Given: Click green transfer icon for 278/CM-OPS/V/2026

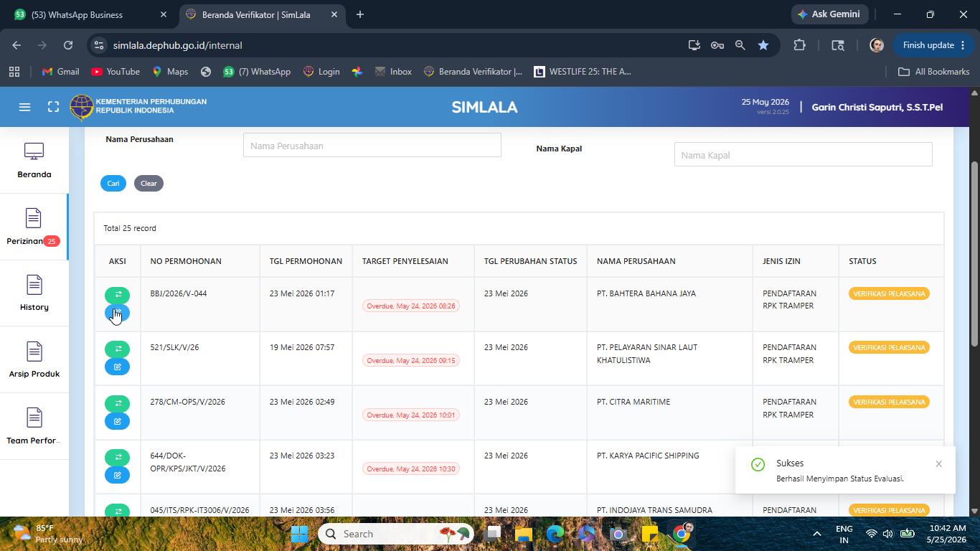Looking at the screenshot, I should click(117, 403).
